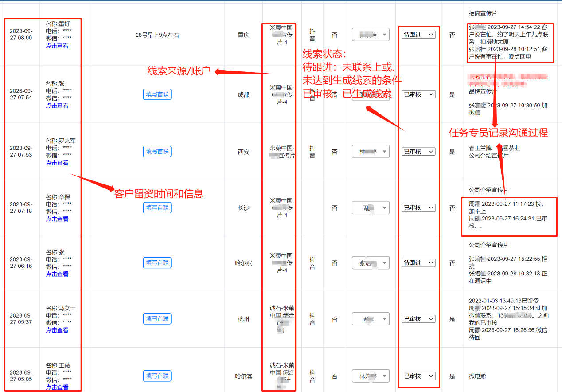Click 诚石-米菓中国-综合 source cell in 杭州 row
Image resolution: width=562 pixels, height=392 pixels.
[x=282, y=319]
